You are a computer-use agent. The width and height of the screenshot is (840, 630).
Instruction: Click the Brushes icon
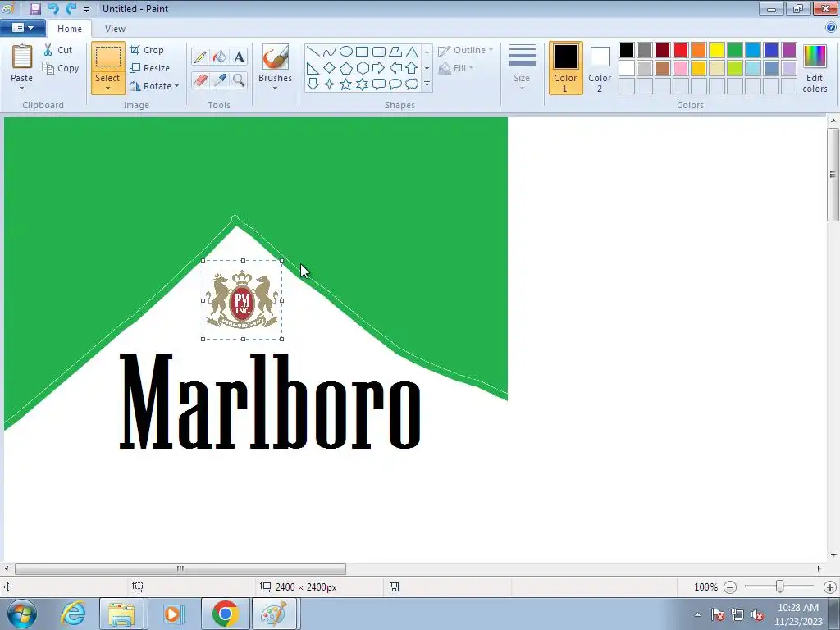(276, 57)
